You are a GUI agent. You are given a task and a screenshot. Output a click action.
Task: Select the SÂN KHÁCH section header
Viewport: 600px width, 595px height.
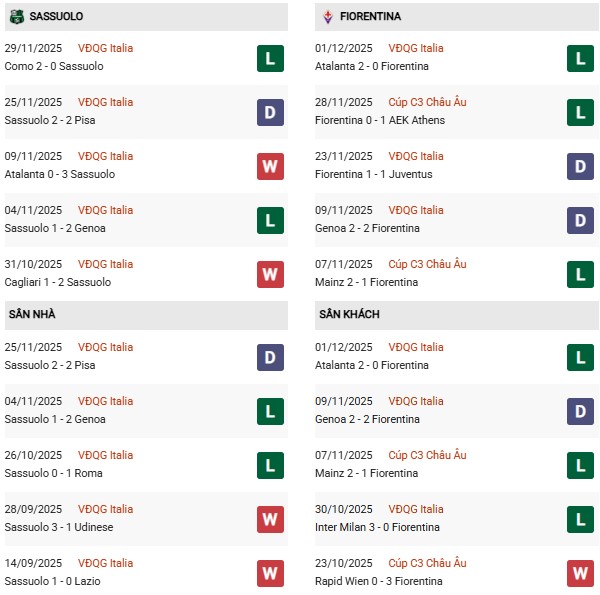(349, 314)
